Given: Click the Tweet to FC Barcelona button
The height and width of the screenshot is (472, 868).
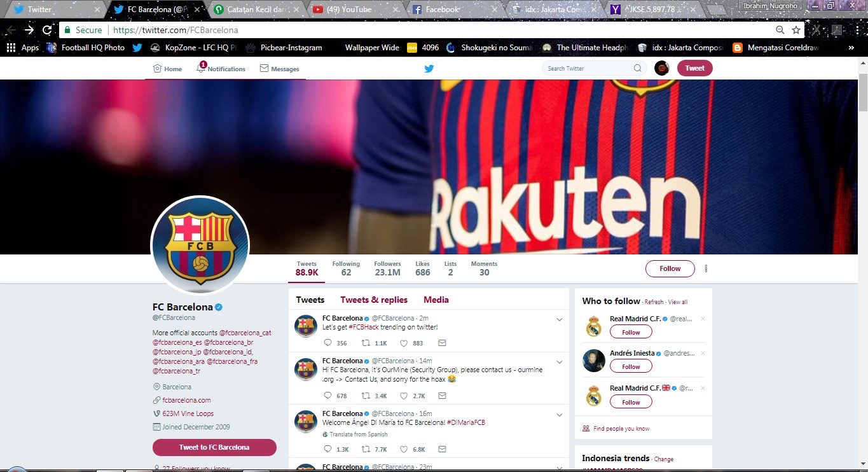Looking at the screenshot, I should [x=214, y=447].
